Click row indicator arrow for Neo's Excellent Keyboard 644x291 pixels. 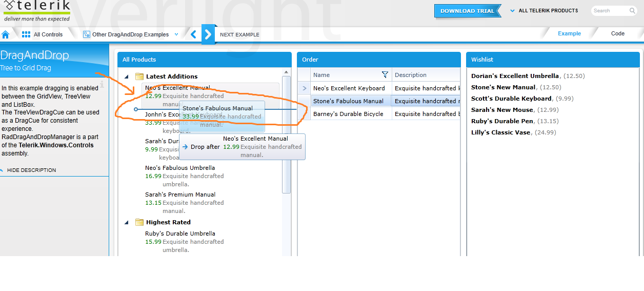pos(304,88)
